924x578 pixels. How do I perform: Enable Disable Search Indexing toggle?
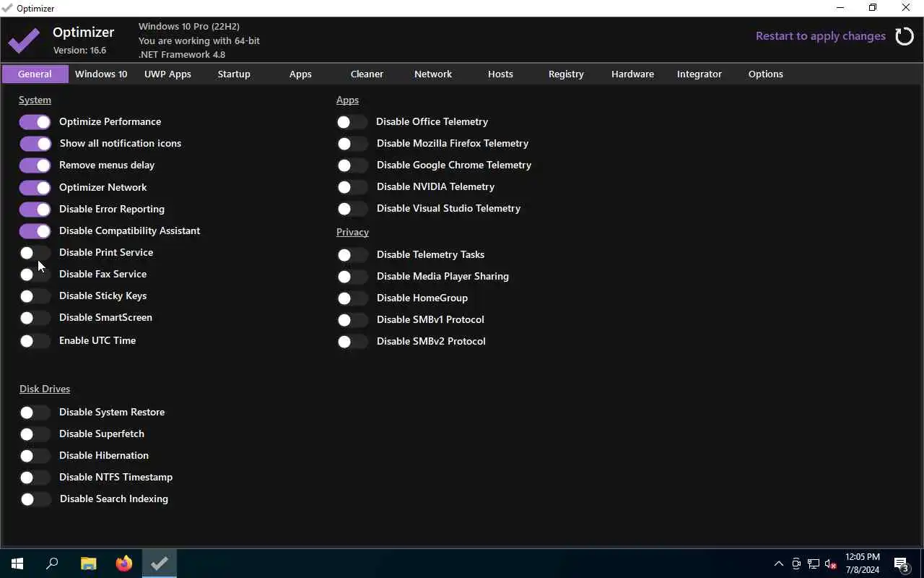coord(35,499)
